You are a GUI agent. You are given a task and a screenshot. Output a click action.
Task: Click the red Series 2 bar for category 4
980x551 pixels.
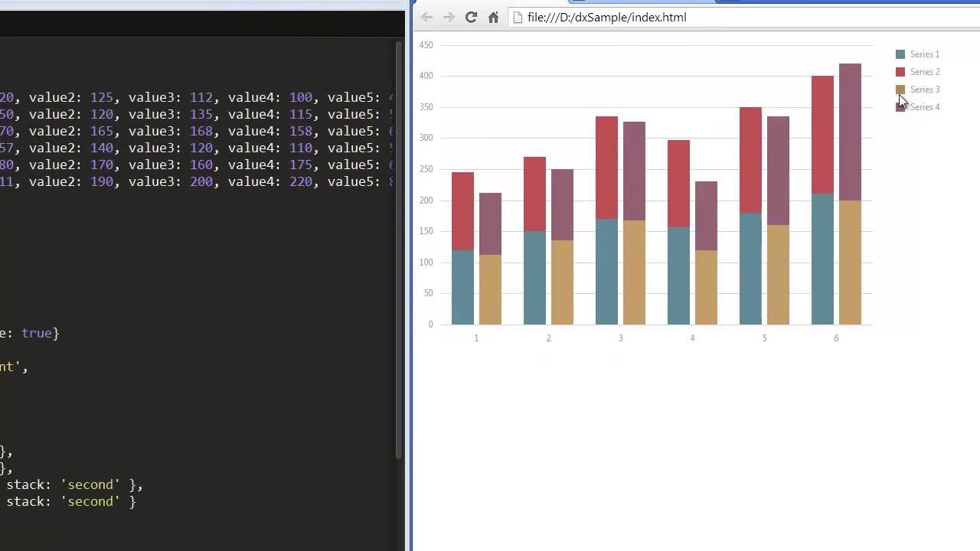[x=678, y=184]
